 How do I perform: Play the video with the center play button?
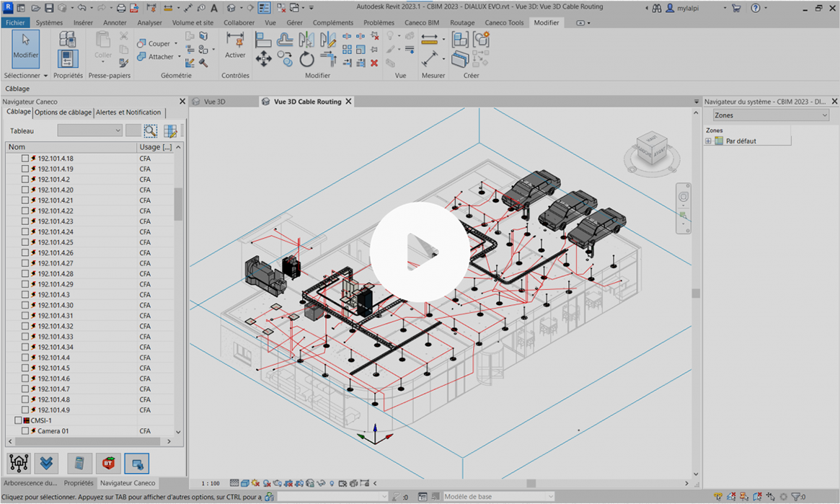tap(420, 252)
